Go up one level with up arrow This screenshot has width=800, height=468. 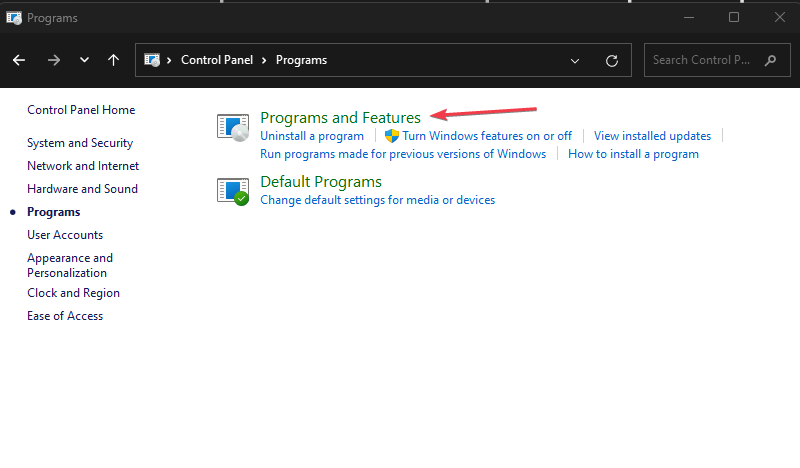point(113,60)
